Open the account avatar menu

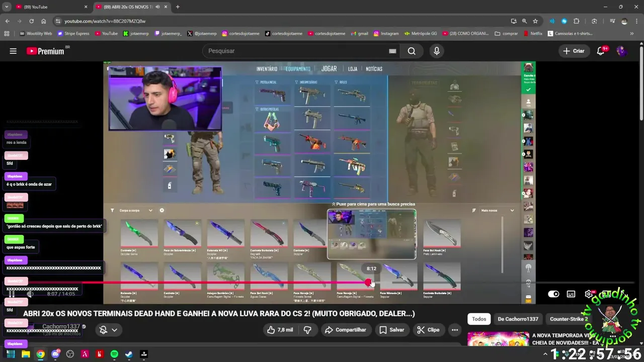coord(621,51)
